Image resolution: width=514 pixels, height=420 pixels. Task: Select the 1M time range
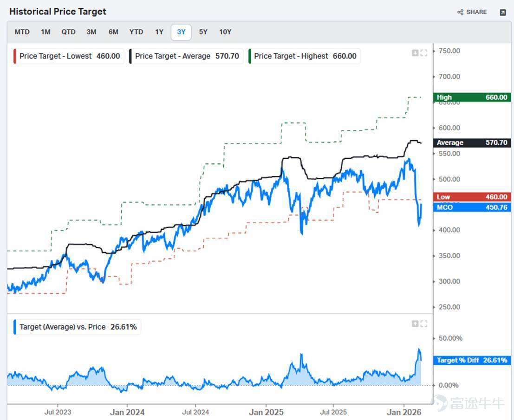click(46, 32)
